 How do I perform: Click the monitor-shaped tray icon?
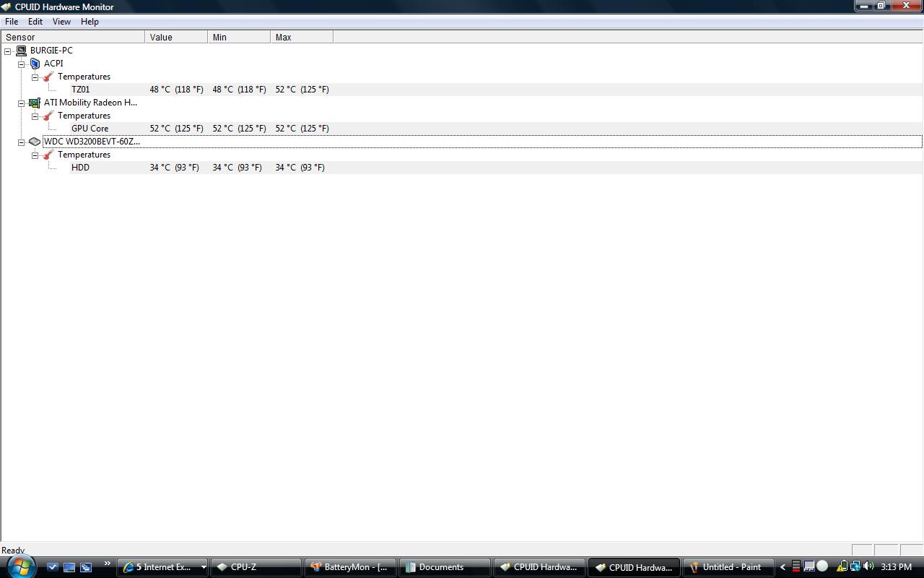pyautogui.click(x=808, y=566)
